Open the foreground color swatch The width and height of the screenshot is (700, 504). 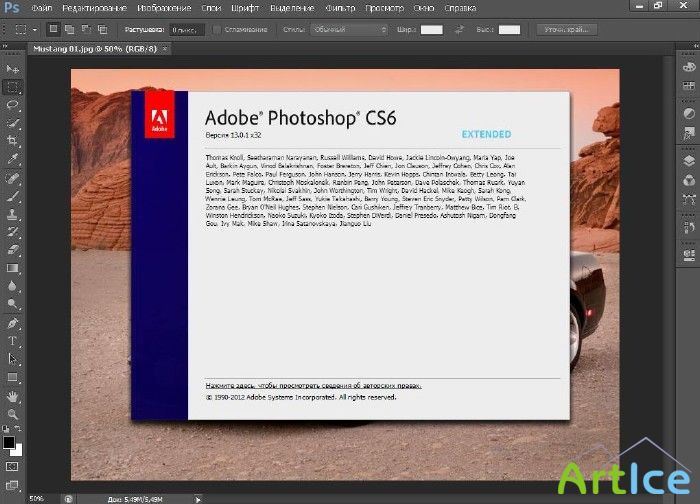[x=8, y=442]
